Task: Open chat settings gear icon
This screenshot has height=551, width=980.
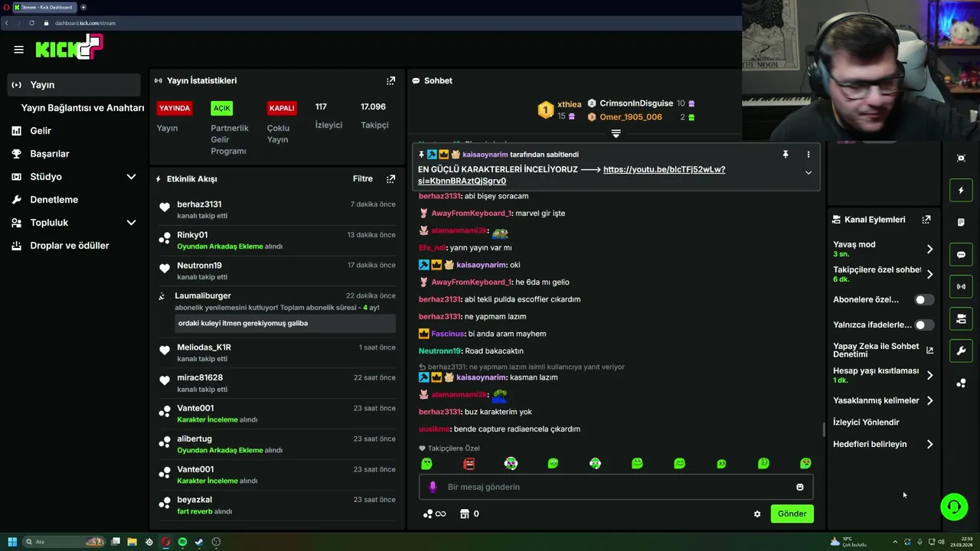Action: pyautogui.click(x=757, y=514)
